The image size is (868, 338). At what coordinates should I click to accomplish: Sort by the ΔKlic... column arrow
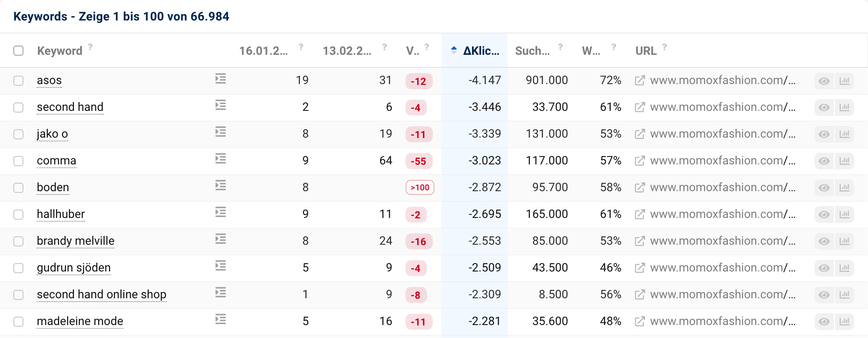click(x=454, y=51)
